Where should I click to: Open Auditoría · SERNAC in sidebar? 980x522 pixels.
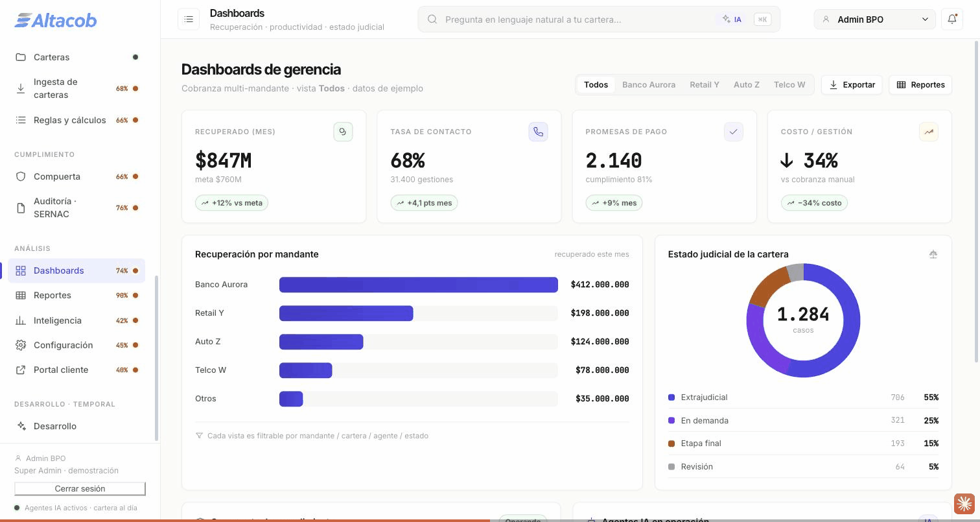click(x=76, y=208)
